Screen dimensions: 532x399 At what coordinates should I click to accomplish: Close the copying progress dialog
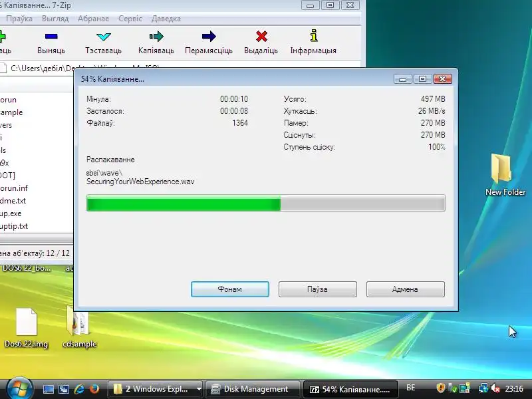click(442, 79)
